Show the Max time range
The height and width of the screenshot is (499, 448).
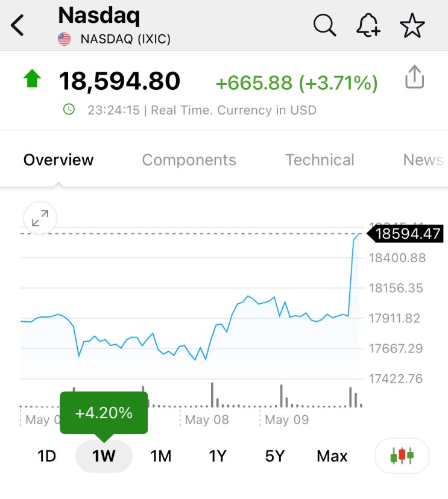[332, 456]
